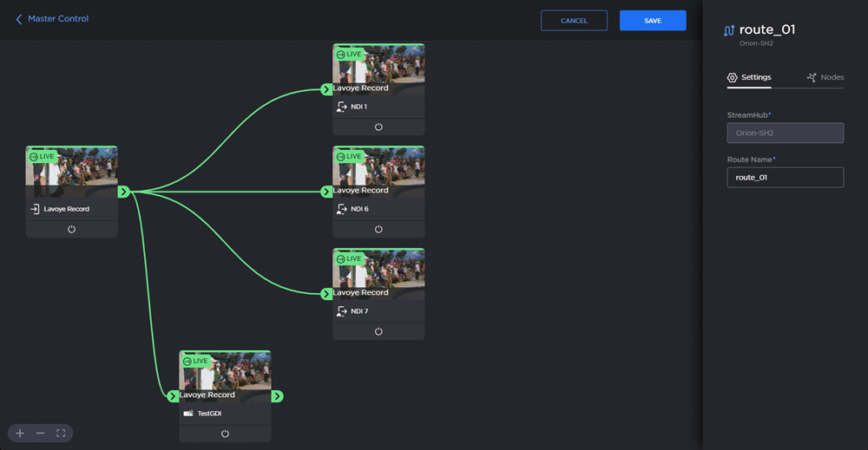The width and height of the screenshot is (868, 450).
Task: Click the zoom out minus icon
Action: (x=40, y=433)
